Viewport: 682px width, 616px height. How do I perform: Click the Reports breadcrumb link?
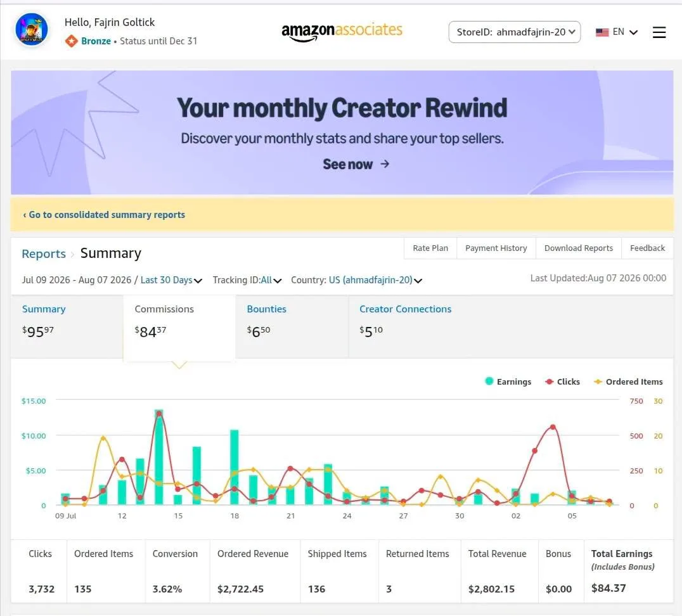[x=44, y=253]
